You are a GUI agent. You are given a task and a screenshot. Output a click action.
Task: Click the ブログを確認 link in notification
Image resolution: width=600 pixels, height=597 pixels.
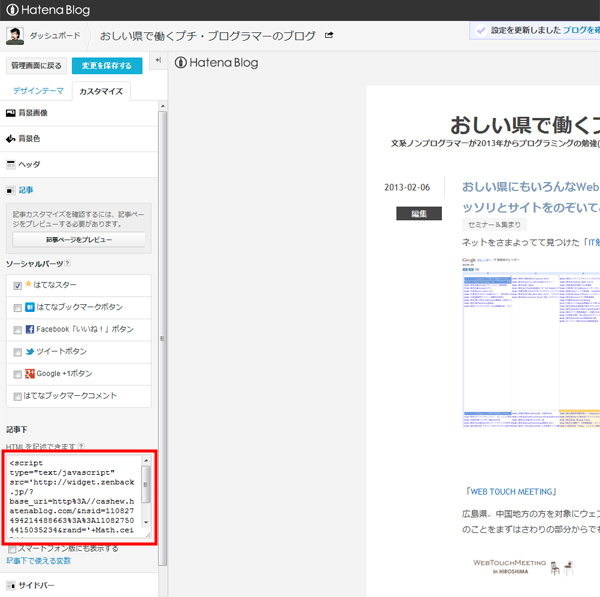tap(581, 30)
